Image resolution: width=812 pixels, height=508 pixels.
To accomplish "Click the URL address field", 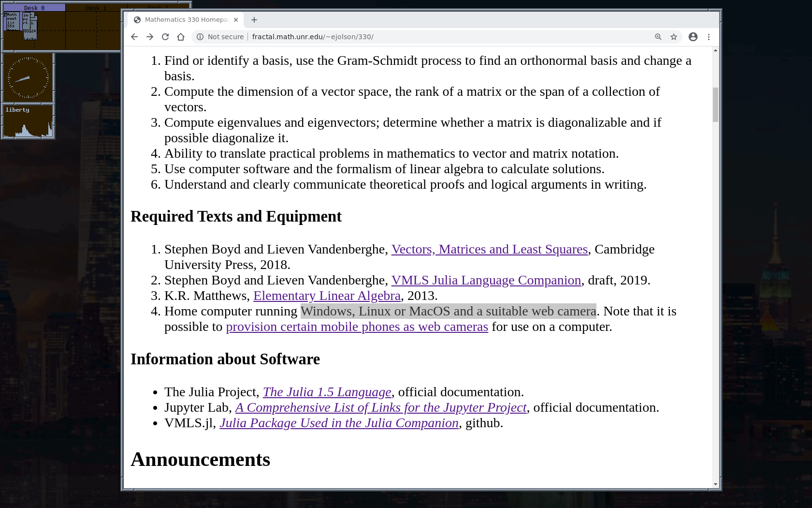I will click(435, 37).
